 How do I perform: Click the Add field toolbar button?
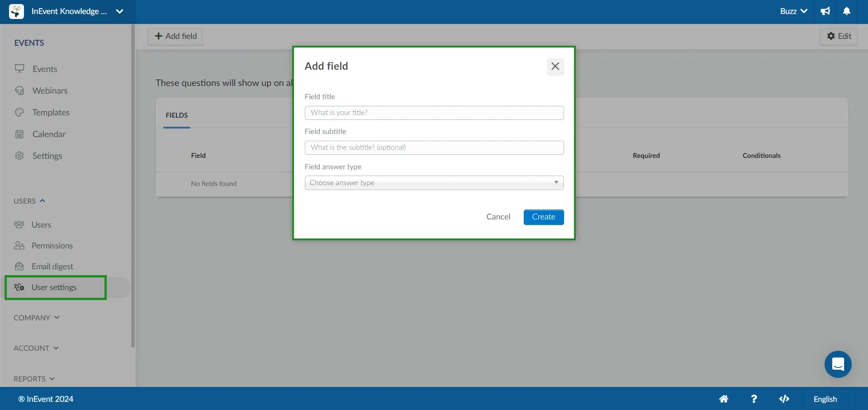tap(175, 36)
